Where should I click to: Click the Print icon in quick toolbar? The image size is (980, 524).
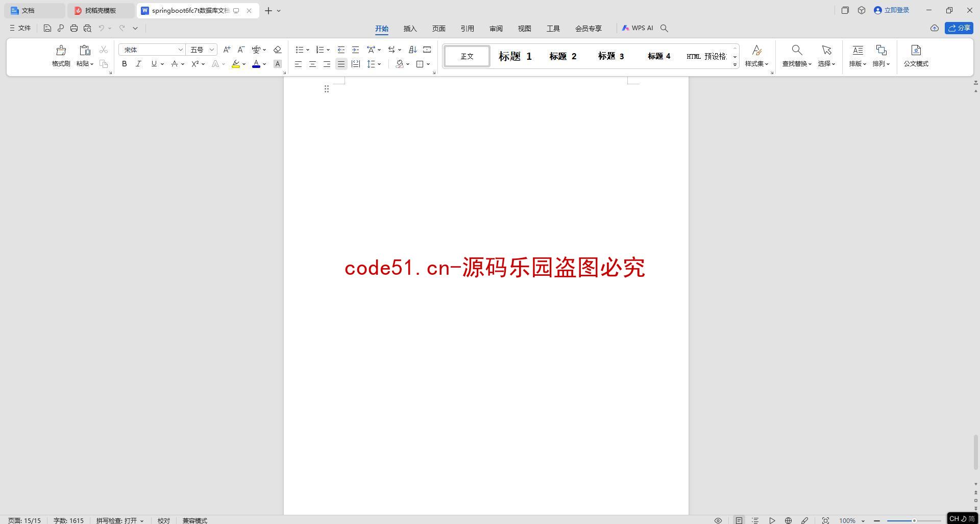coord(74,28)
